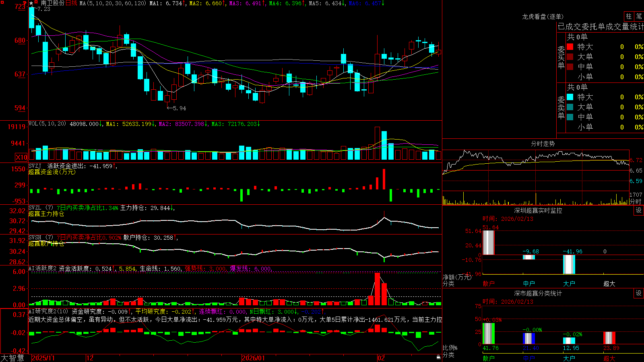Click the SVZL (7) indicator name

click(x=41, y=208)
